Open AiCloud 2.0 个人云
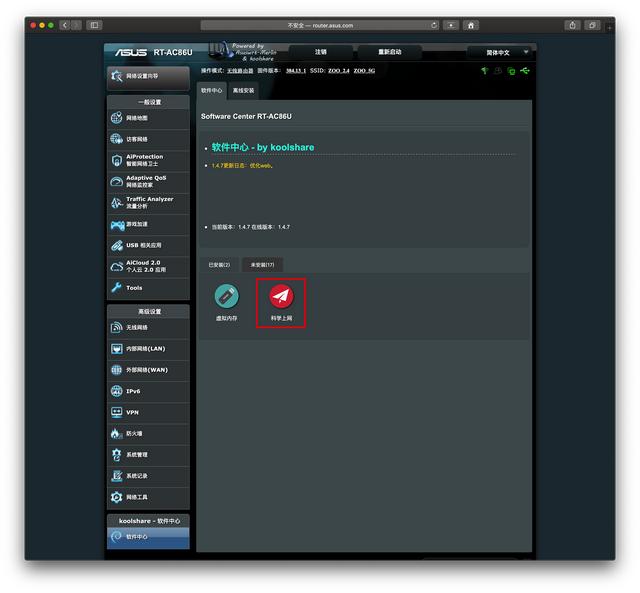 [149, 267]
